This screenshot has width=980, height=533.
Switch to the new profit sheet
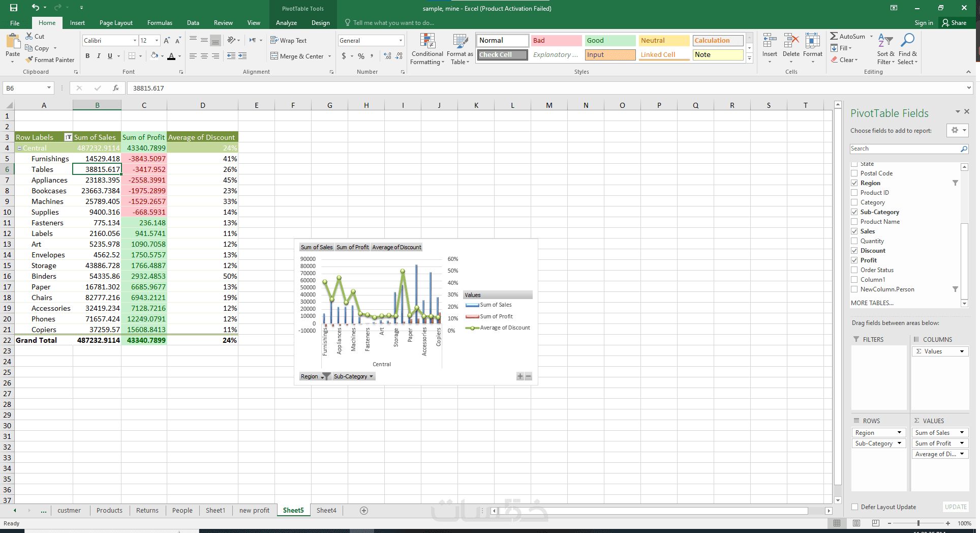[x=254, y=511]
